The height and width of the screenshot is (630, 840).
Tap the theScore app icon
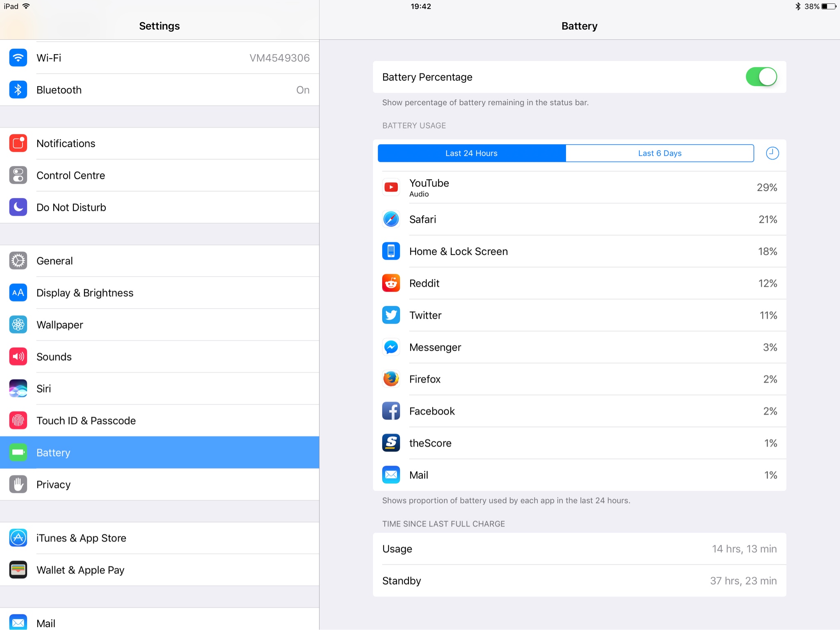point(391,443)
